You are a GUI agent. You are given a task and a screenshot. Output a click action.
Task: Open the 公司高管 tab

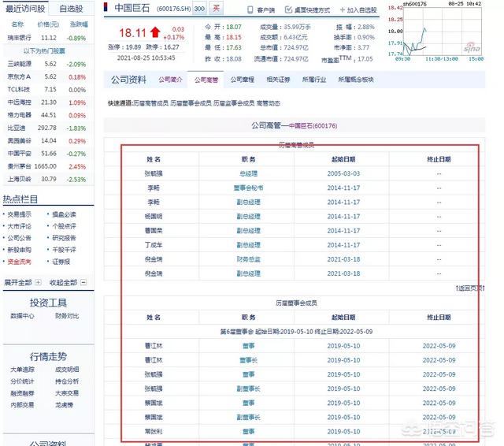click(x=206, y=80)
